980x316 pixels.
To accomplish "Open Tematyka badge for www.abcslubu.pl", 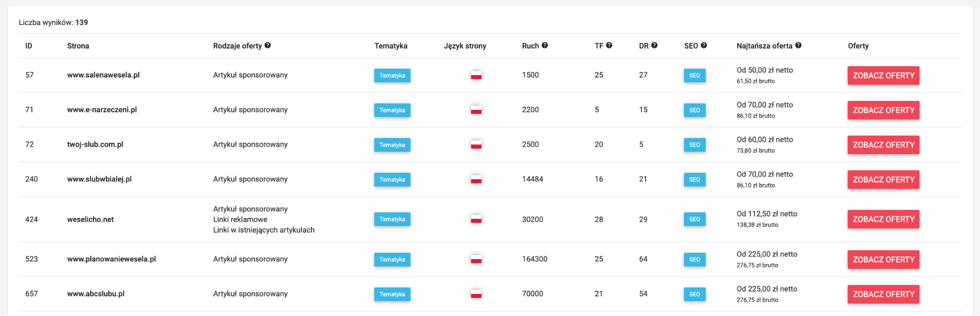I will point(392,294).
